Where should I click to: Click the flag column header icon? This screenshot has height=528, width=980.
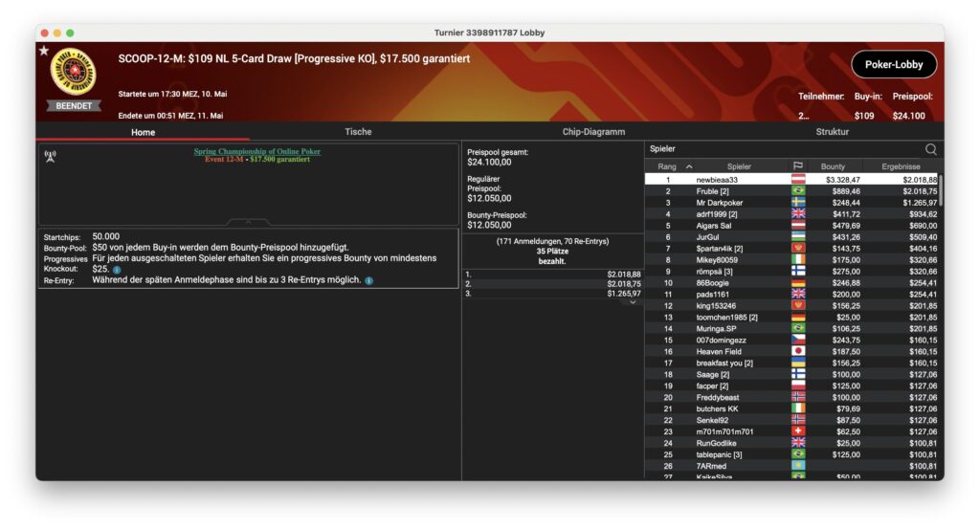(797, 166)
